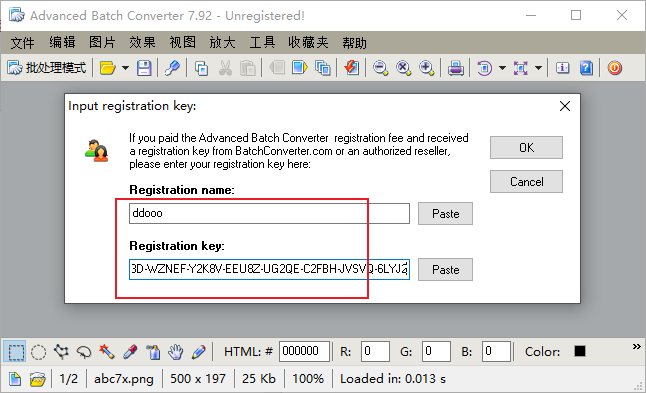
Task: Rotate the image with the rotate icon
Action: pyautogui.click(x=484, y=68)
